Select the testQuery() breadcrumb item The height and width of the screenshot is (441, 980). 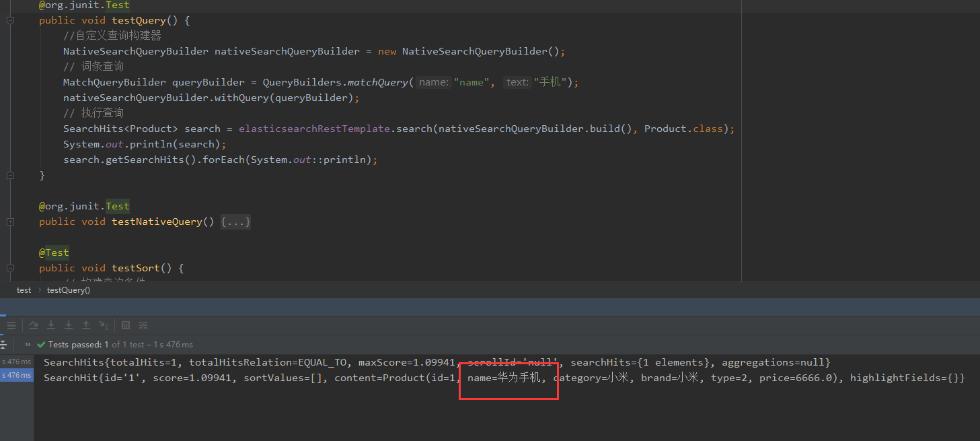click(x=68, y=290)
